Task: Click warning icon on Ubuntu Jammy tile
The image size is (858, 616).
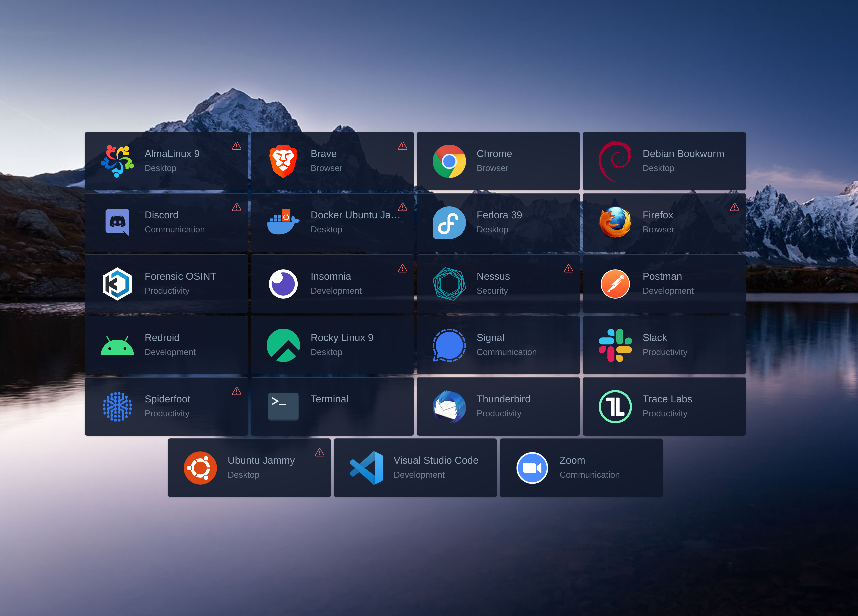Action: click(x=319, y=453)
